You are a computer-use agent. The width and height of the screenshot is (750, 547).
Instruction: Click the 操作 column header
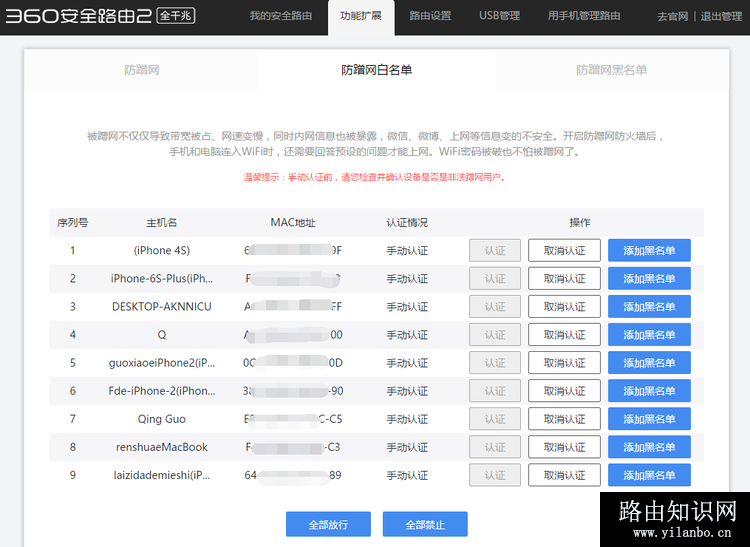(x=580, y=222)
